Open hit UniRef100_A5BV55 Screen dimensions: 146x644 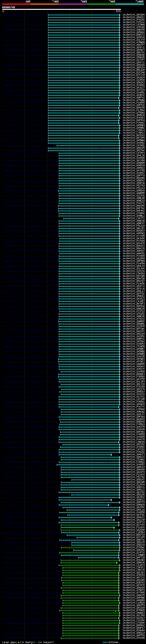click(134, 30)
